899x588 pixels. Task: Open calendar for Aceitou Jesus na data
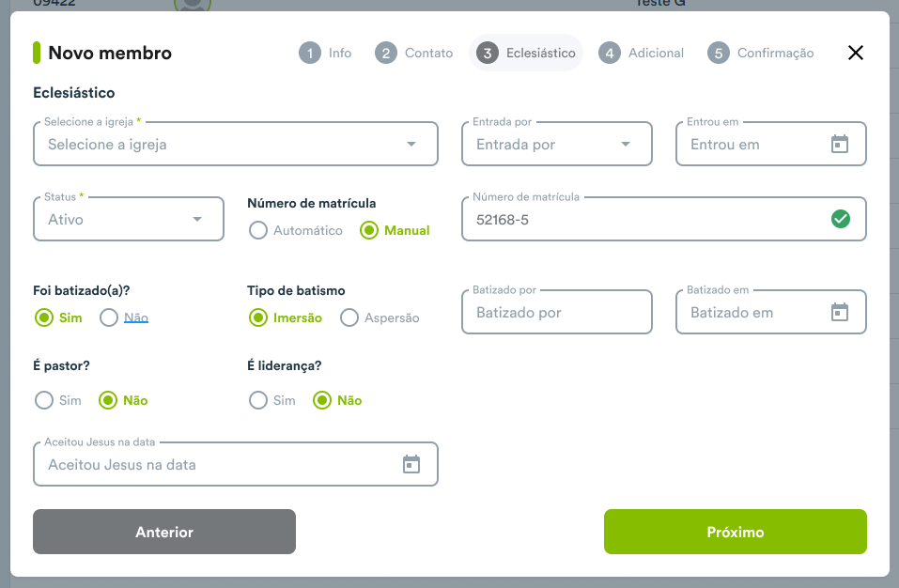click(411, 464)
